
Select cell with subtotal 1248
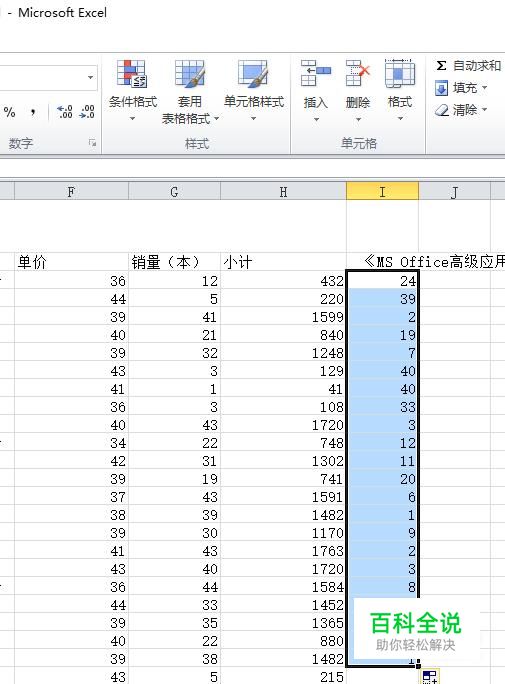coord(283,352)
